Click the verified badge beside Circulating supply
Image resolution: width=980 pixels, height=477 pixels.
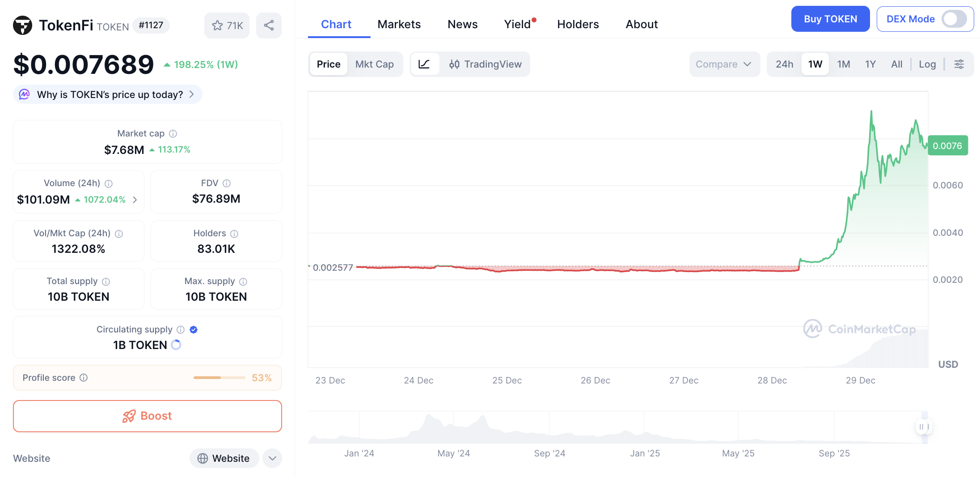point(194,330)
